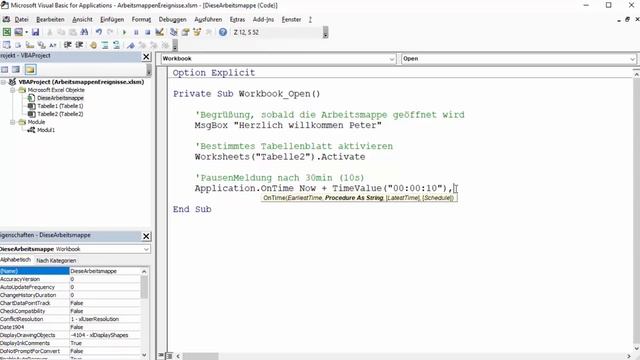640x360 pixels.
Task: Click the End Sub line in code
Action: point(192,209)
